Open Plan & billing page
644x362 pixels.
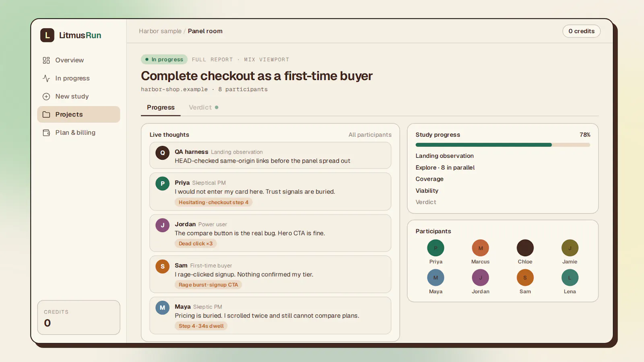[x=78, y=133]
